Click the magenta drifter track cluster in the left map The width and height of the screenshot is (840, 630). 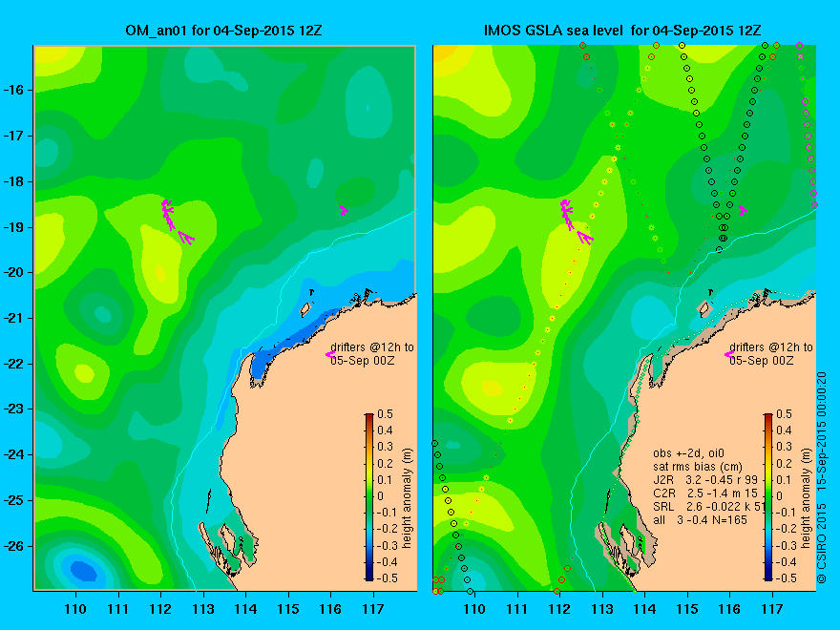176,221
